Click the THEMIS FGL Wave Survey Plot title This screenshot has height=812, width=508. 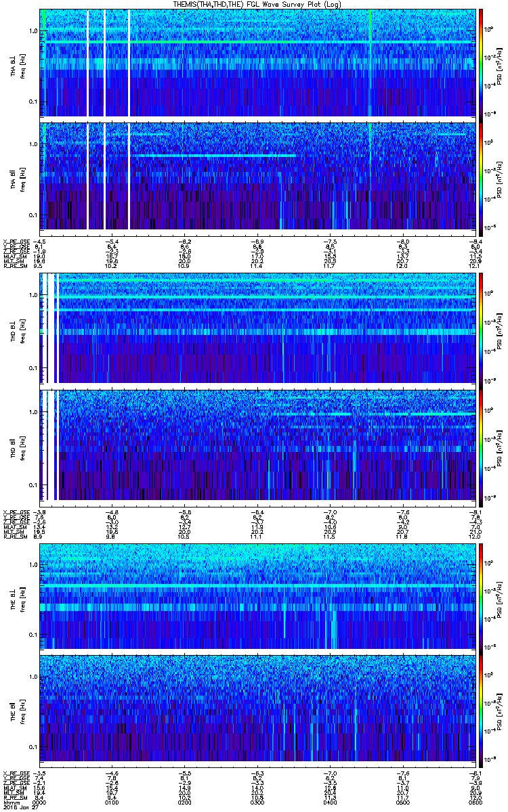click(x=257, y=4)
